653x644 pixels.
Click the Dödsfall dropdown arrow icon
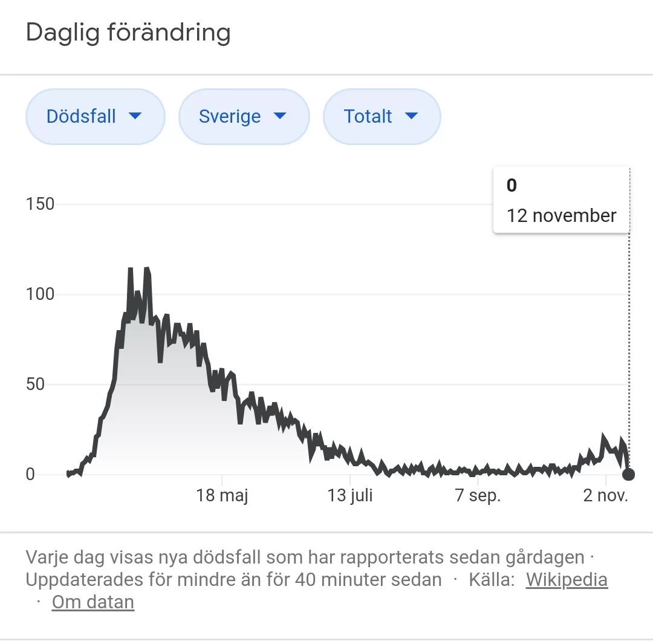pyautogui.click(x=135, y=116)
